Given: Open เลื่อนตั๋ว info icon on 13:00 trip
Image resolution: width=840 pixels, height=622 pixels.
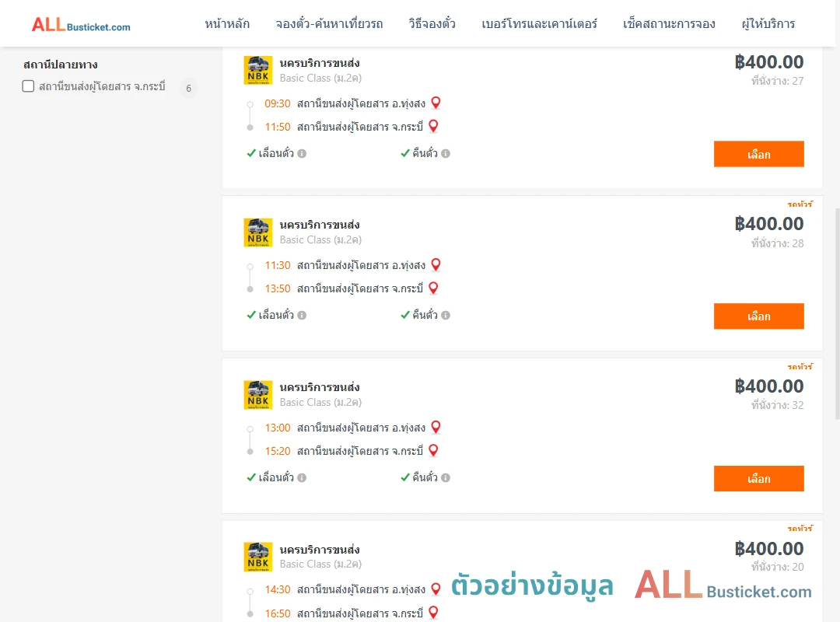Looking at the screenshot, I should [302, 478].
